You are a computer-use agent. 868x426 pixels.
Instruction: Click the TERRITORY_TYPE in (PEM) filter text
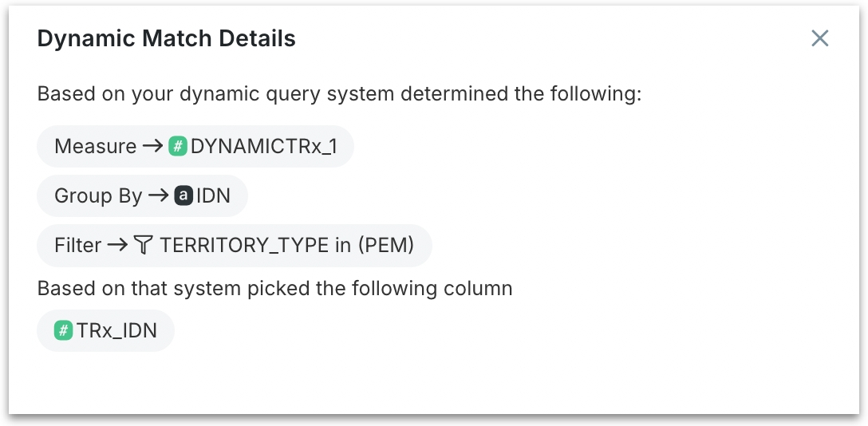pos(287,245)
